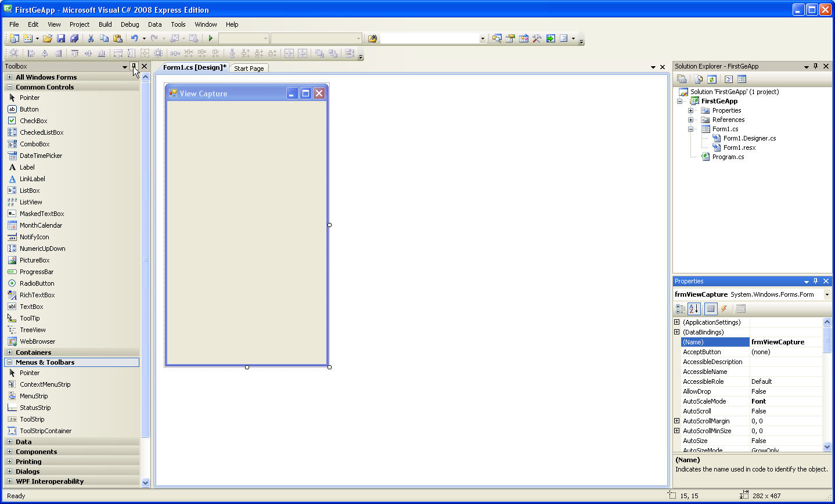Viewport: 835px width, 504px height.
Task: Expand the All Windows Forms toolbox group
Action: coord(9,77)
